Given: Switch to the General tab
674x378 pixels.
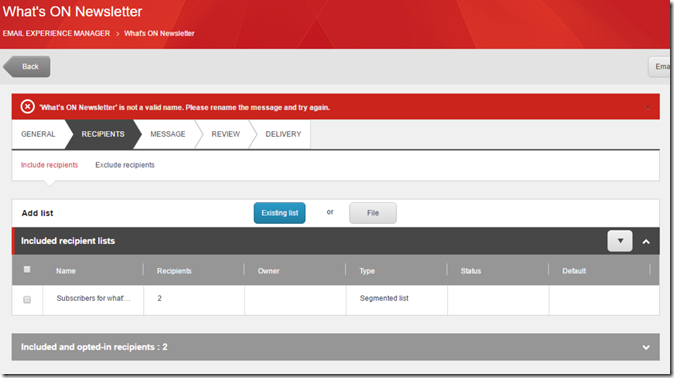Looking at the screenshot, I should point(38,134).
